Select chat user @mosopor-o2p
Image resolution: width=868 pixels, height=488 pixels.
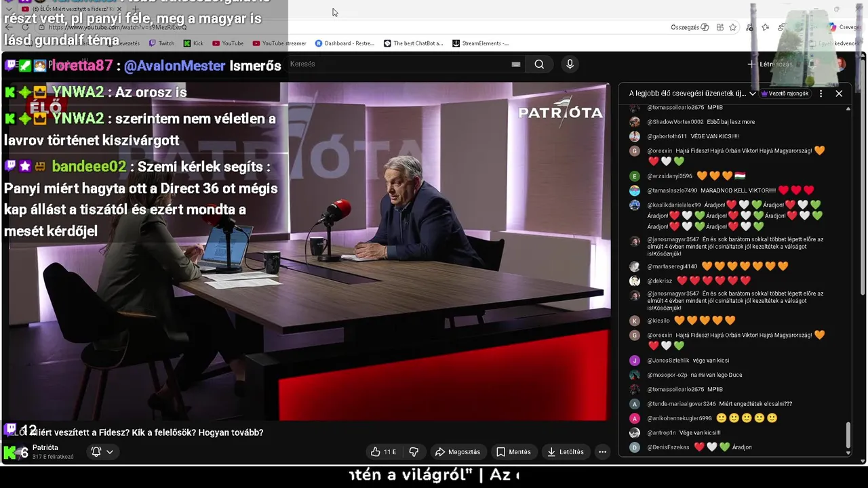click(667, 375)
